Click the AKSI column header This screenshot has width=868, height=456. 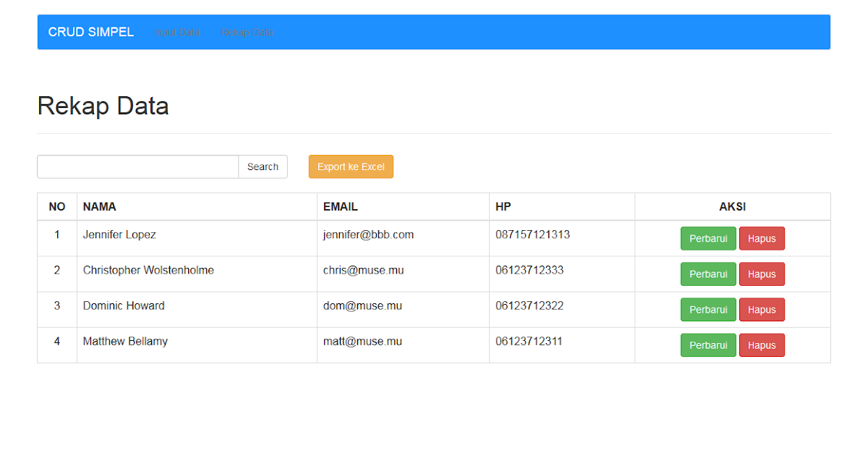point(732,206)
